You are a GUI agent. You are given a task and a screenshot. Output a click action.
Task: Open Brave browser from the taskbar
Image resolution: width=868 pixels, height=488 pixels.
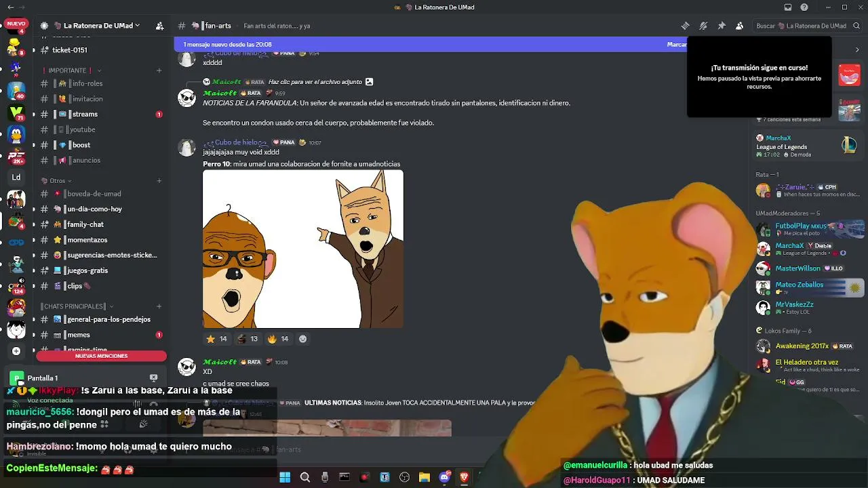(465, 477)
